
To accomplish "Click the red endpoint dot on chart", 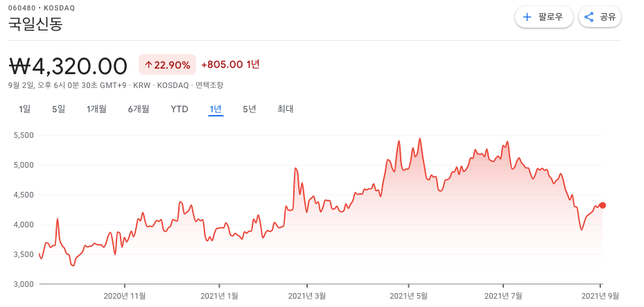I will pos(602,206).
